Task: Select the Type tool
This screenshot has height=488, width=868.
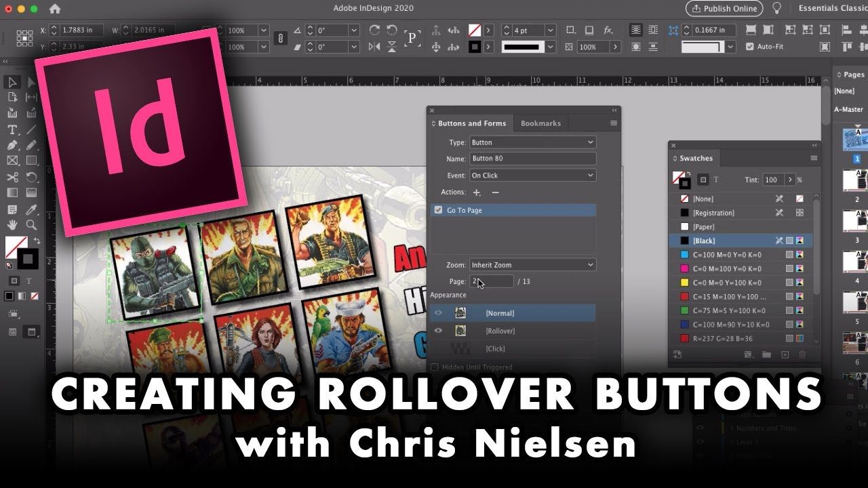Action: [12, 129]
